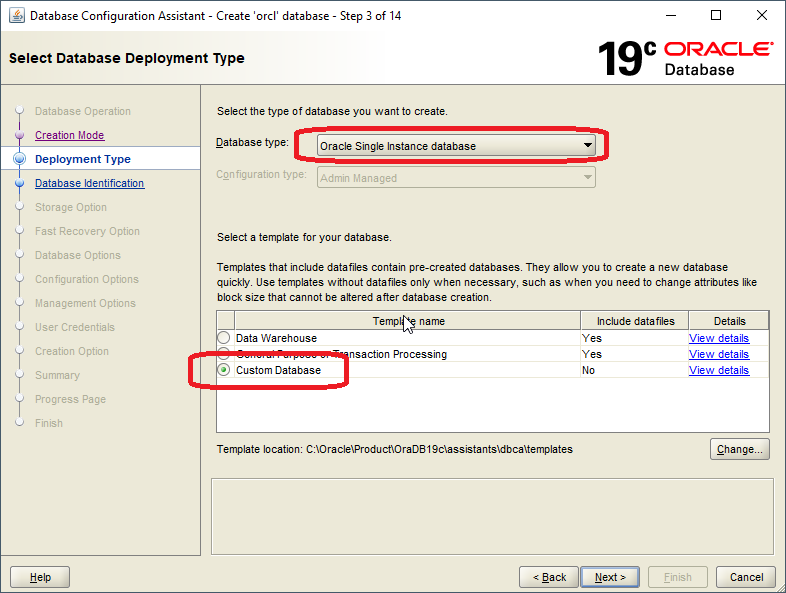Jump to Database Identification step
786x593 pixels.
[89, 183]
